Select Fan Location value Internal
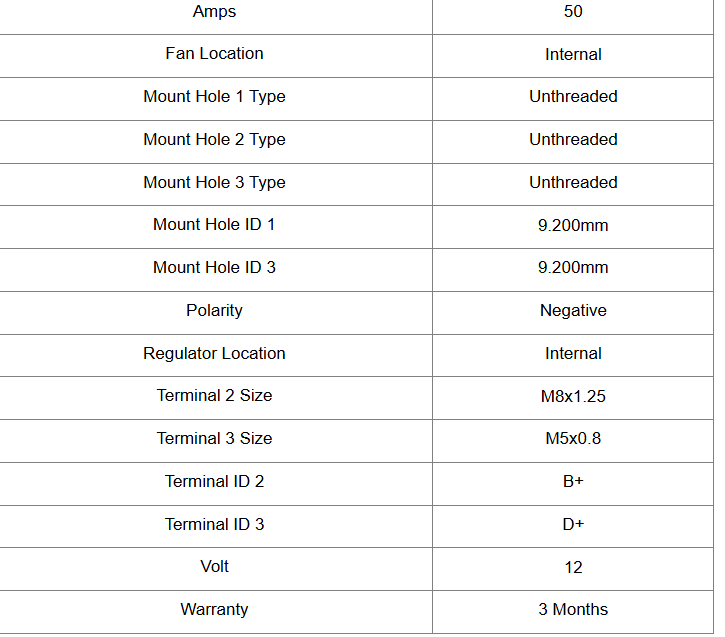Image resolution: width=725 pixels, height=637 pixels. 573,55
